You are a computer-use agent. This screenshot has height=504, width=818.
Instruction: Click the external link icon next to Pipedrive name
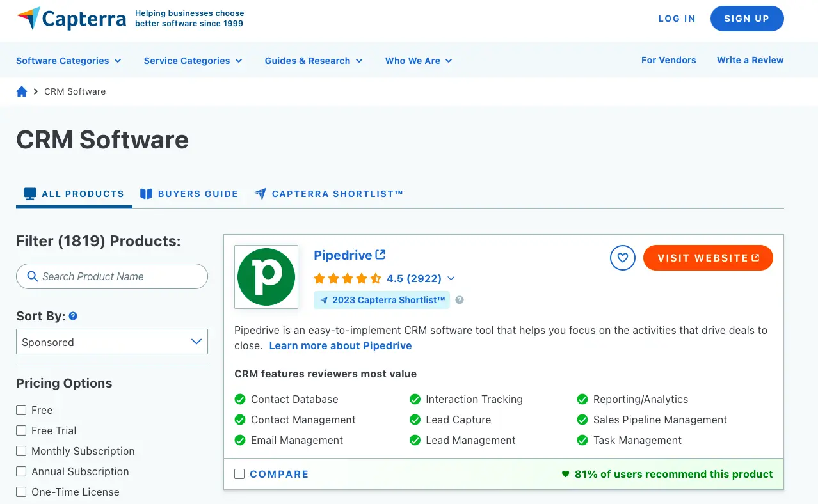381,253
